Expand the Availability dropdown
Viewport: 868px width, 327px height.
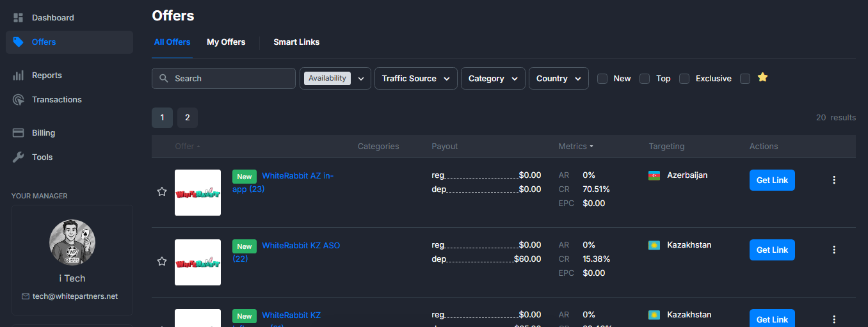(335, 78)
